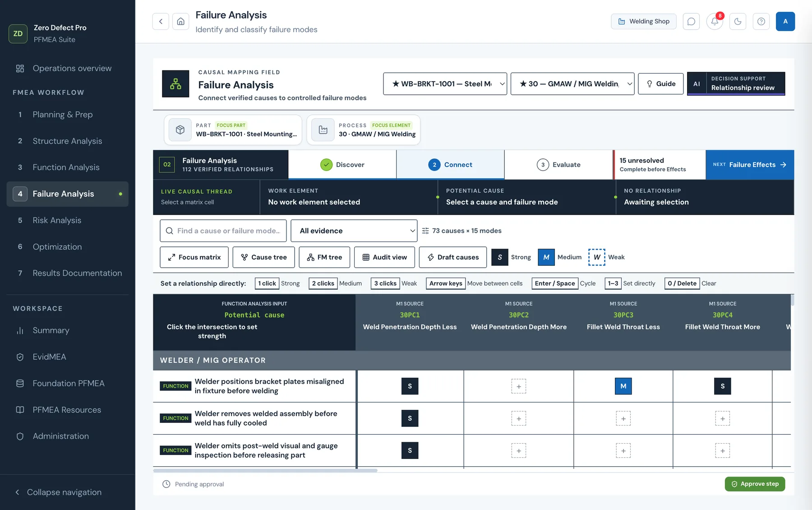Click the Pending approval clock icon
812x510 pixels.
click(166, 484)
